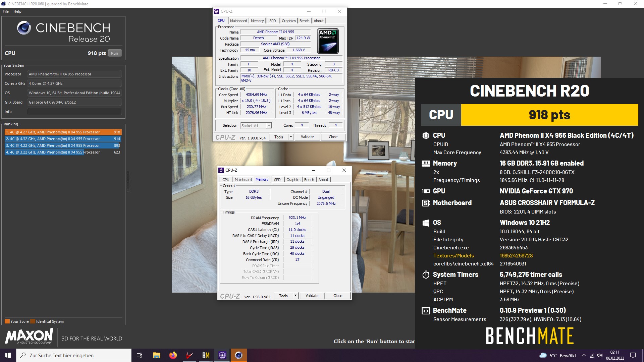Click the Cinebench Run button
Screen dimensions: 644x362
point(114,53)
